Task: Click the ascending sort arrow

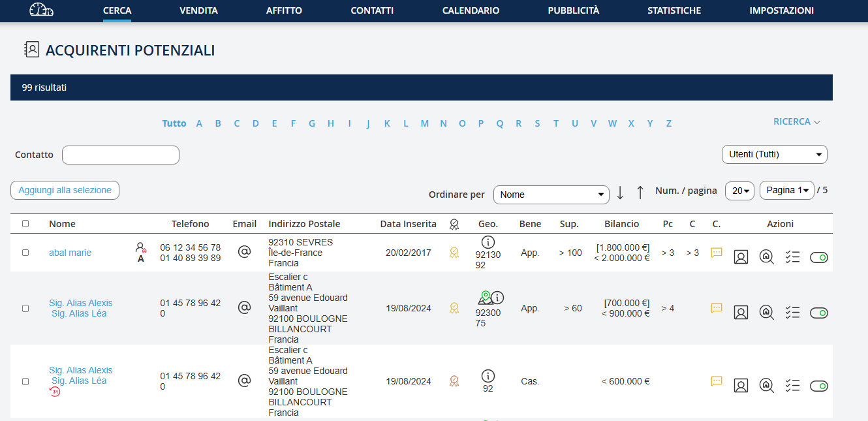Action: [640, 193]
